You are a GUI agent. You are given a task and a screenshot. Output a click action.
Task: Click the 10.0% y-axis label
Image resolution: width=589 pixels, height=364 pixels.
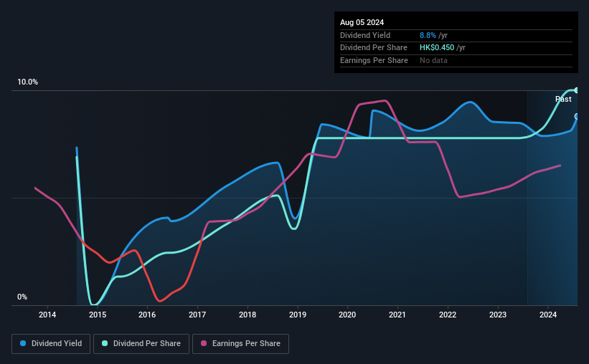pos(27,82)
